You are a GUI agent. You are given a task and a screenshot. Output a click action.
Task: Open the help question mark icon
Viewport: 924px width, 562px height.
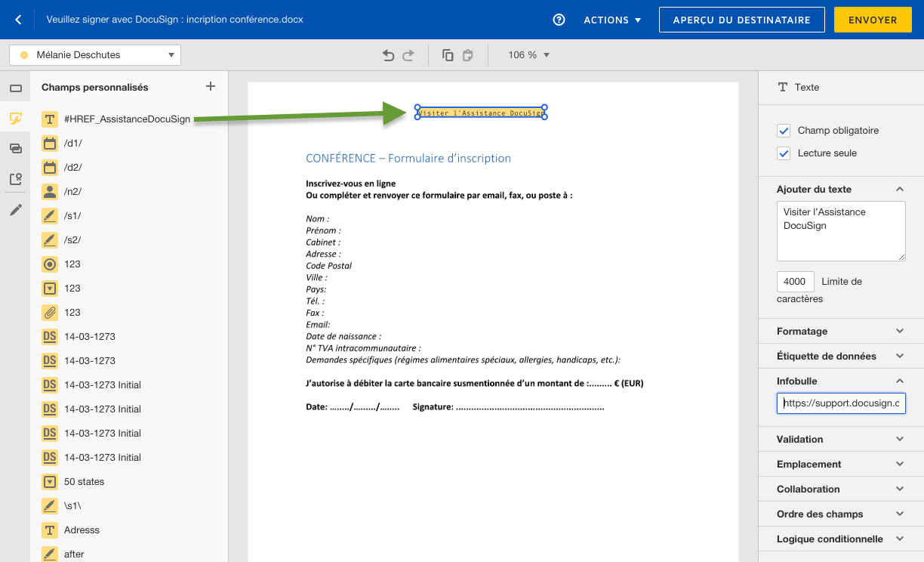[x=559, y=20]
